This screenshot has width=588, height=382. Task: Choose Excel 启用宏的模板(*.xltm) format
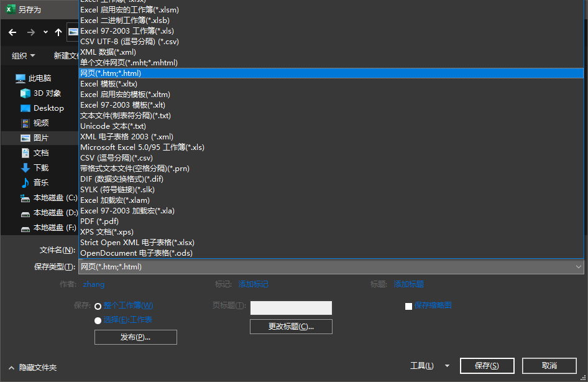tap(331, 94)
